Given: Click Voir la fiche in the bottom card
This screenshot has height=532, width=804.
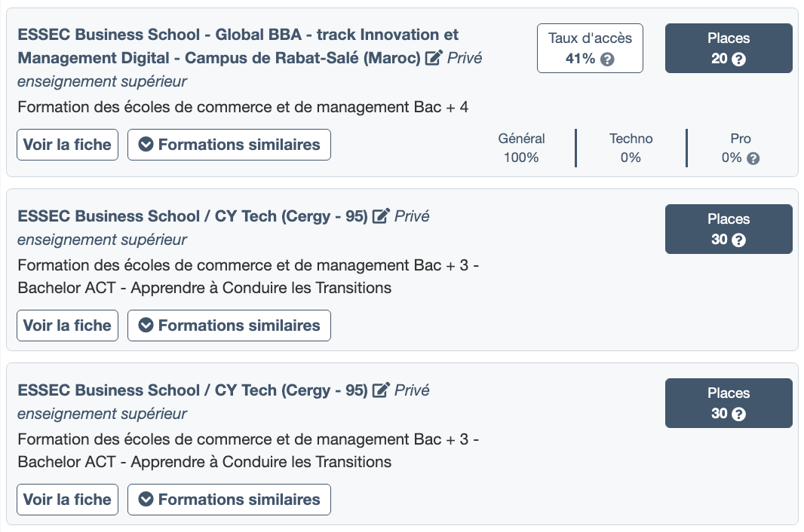Looking at the screenshot, I should coord(67,500).
